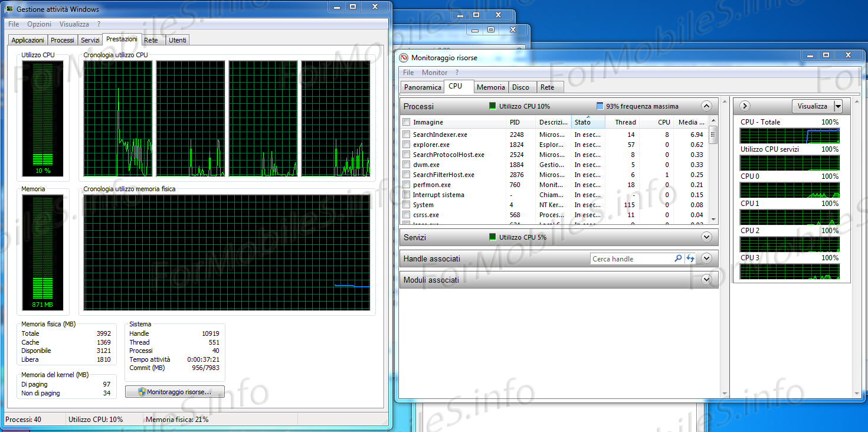Click the Task Manager title bar icon

9,9
